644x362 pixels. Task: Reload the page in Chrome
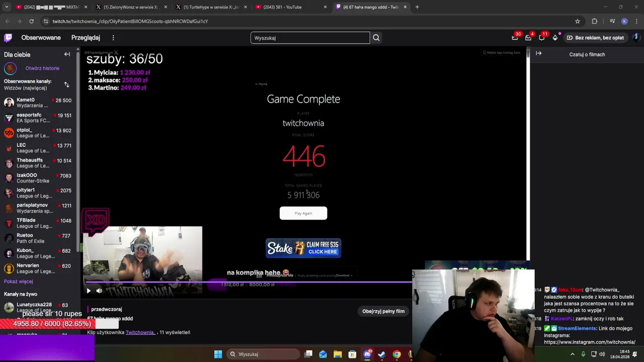point(31,21)
